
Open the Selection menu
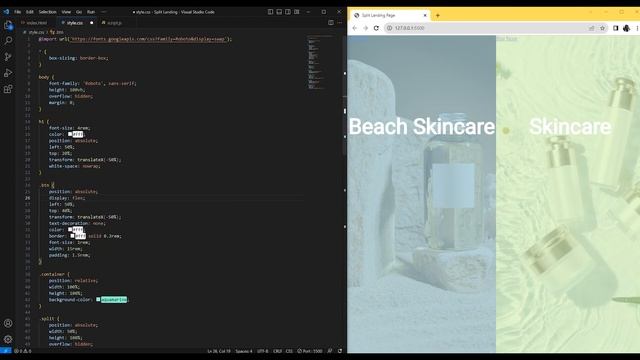[47, 12]
